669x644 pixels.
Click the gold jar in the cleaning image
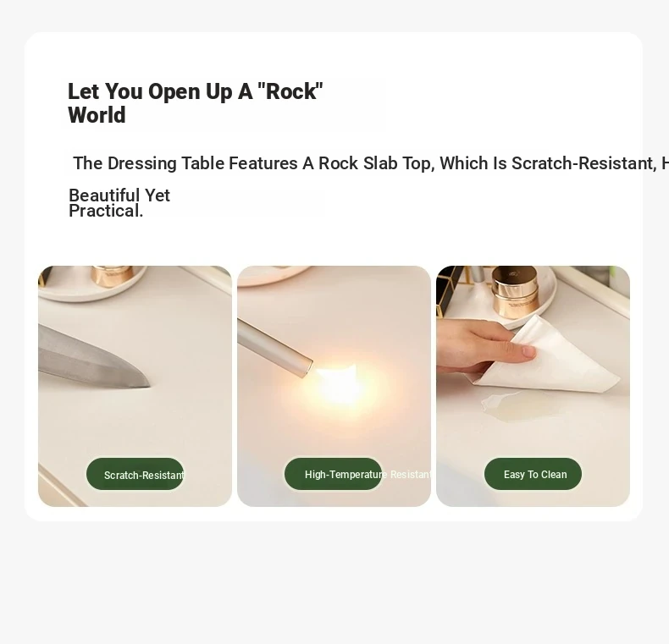pos(515,291)
